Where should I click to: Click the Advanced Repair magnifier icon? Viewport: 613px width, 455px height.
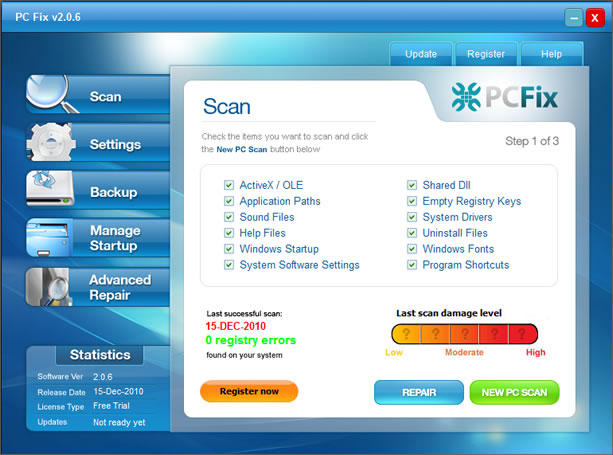coord(49,287)
